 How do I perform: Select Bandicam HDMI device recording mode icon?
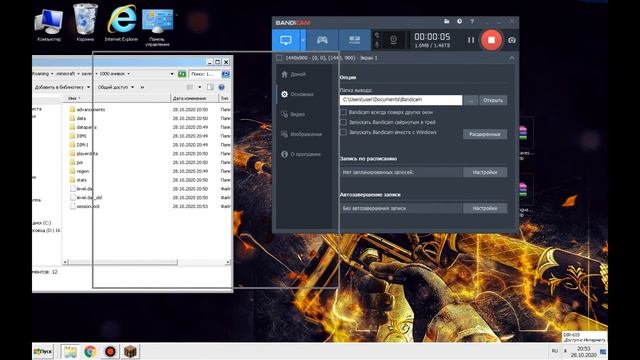coord(354,40)
